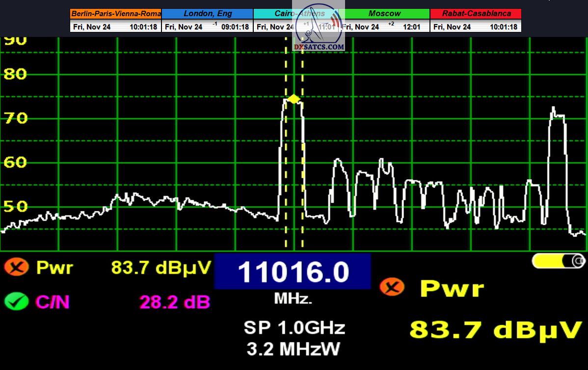Click the green checkmark icon beside C/N
This screenshot has height=370, width=588.
click(16, 301)
